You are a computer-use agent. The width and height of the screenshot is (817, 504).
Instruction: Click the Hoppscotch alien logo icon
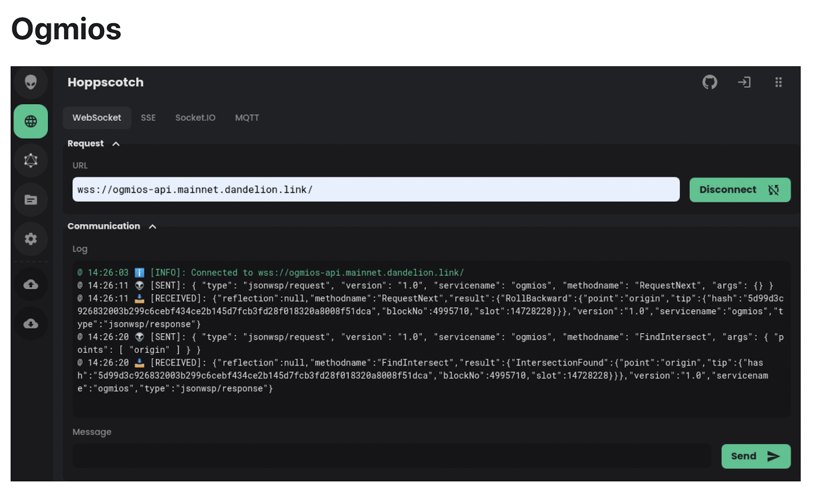(x=31, y=82)
